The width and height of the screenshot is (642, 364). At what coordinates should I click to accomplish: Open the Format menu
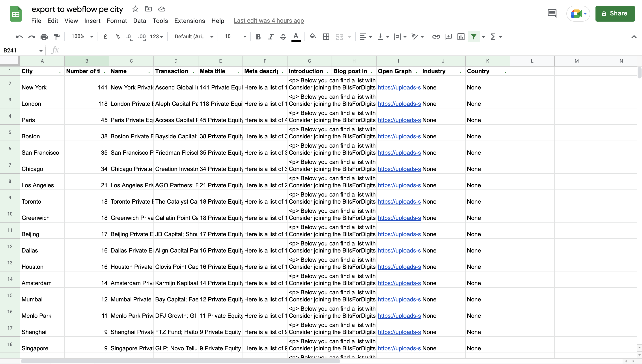point(117,21)
